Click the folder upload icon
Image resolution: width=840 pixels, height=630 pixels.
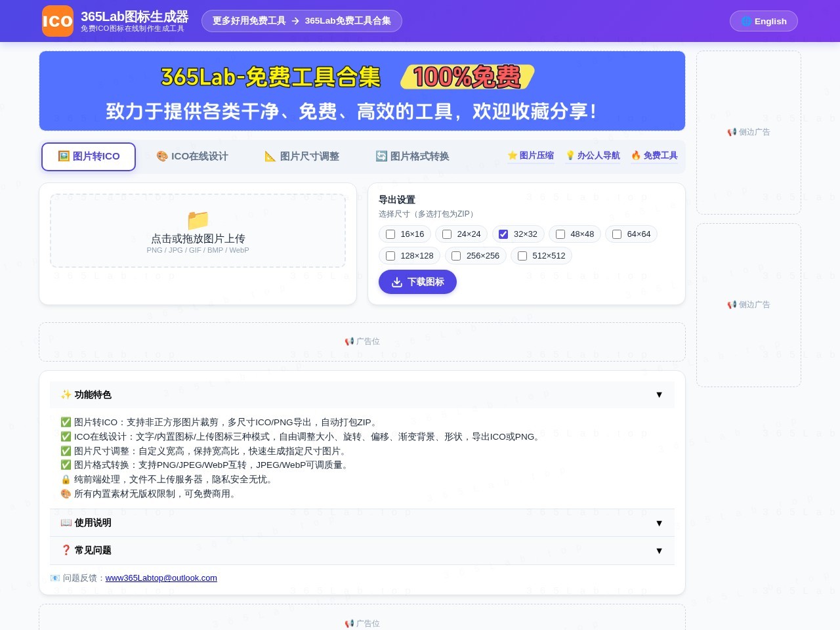(x=198, y=220)
